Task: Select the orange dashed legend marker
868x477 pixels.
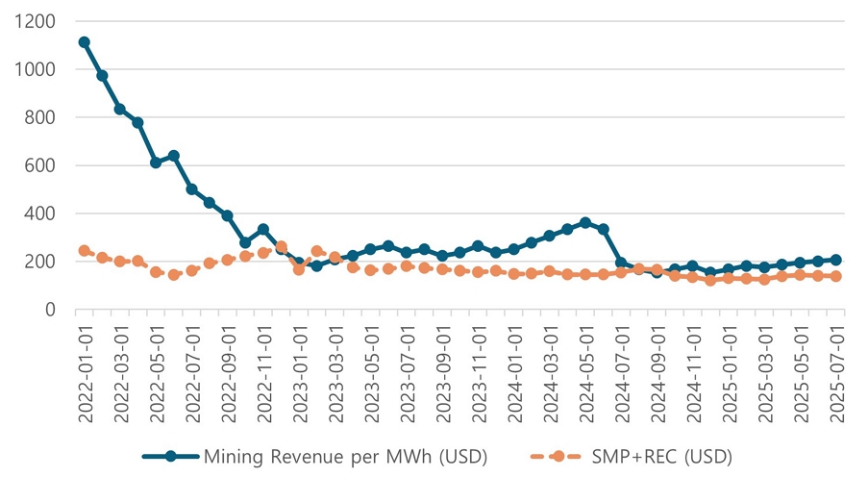Action: tap(556, 456)
